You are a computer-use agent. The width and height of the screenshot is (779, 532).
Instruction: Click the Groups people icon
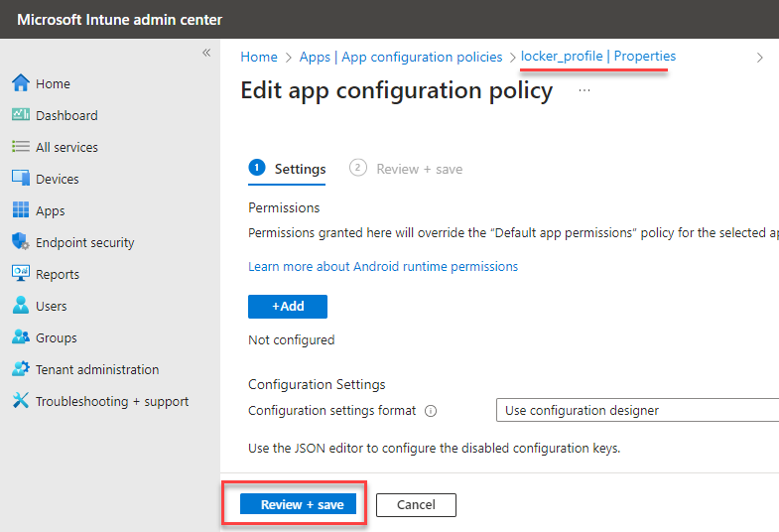(x=21, y=336)
